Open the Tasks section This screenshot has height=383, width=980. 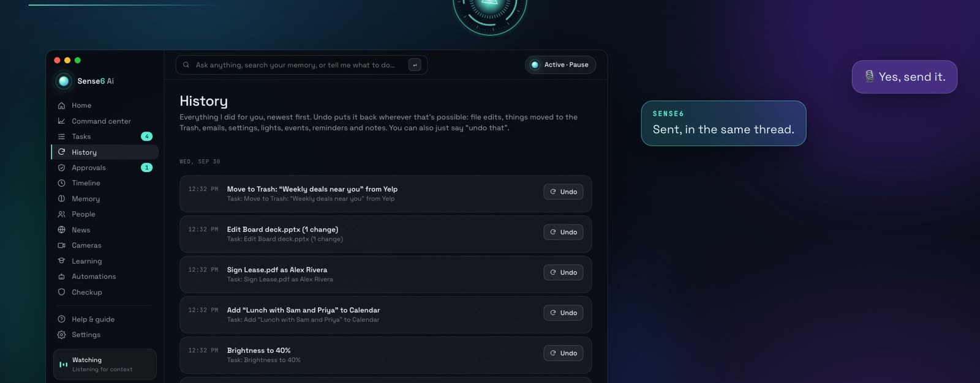[x=105, y=136]
